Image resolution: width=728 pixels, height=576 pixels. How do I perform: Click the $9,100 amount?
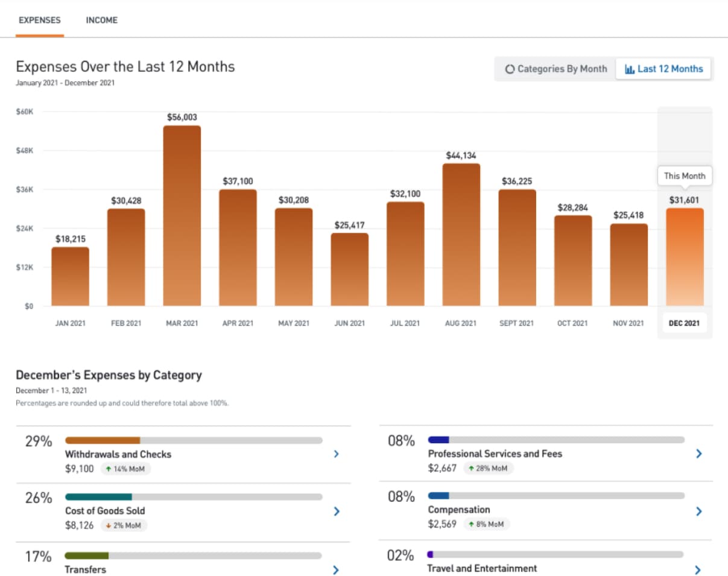pos(80,469)
